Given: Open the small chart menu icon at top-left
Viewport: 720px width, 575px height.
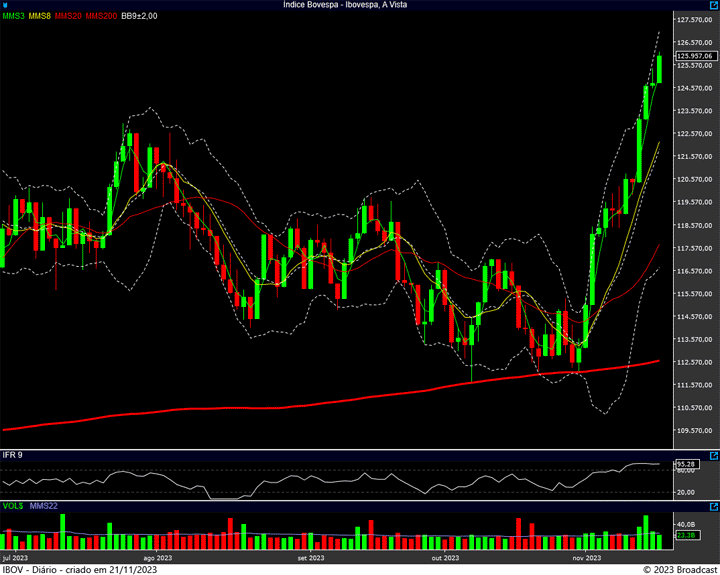Looking at the screenshot, I should click(3, 5).
